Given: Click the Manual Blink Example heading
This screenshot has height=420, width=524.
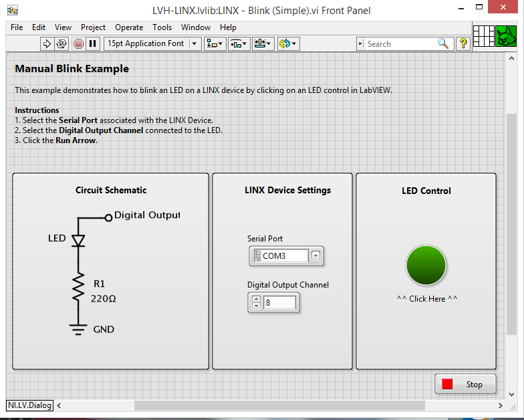Looking at the screenshot, I should point(72,68).
